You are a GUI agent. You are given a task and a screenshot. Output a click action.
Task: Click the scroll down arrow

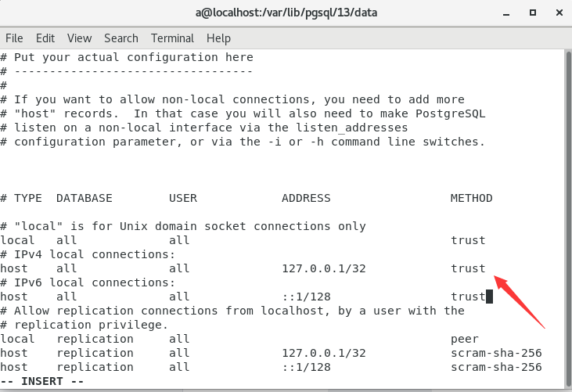tap(566, 386)
